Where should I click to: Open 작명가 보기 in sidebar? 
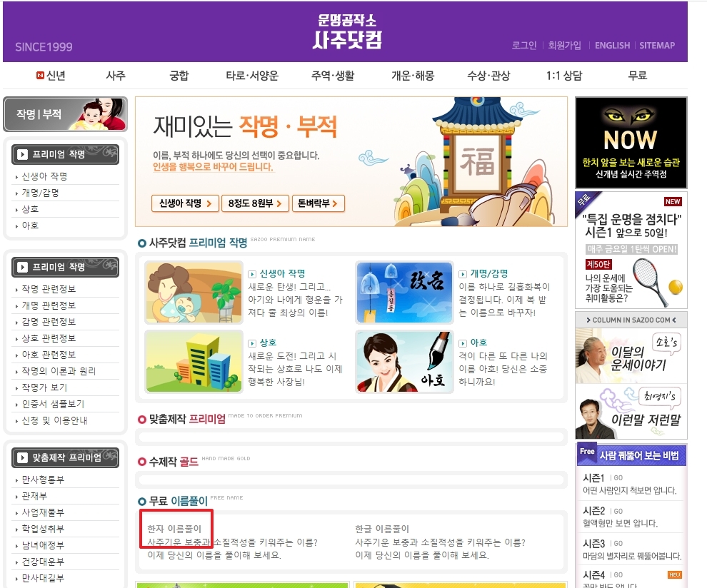[x=45, y=387]
